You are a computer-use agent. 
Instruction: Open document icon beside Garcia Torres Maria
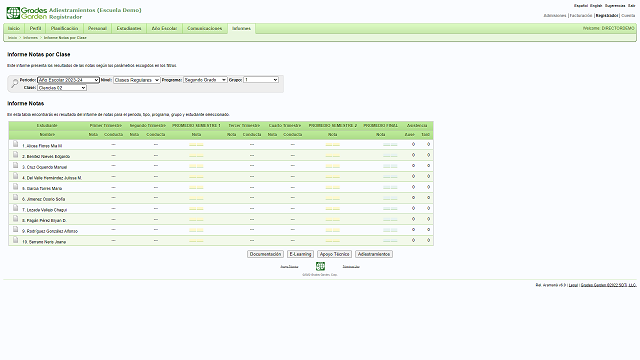[x=16, y=186]
